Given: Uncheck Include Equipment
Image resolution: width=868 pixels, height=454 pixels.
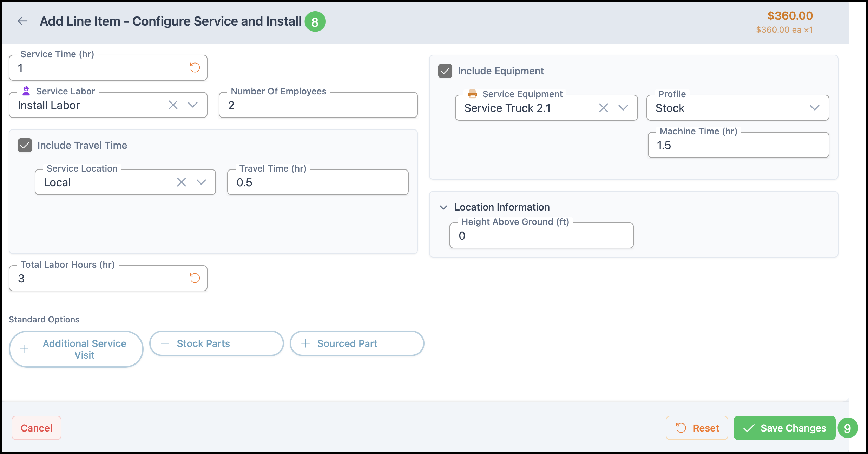Looking at the screenshot, I should pyautogui.click(x=445, y=71).
